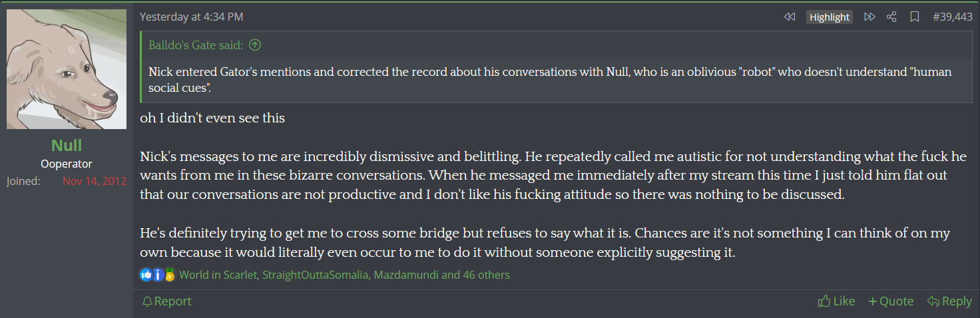Jump to next highlighted post arrow
Image resolution: width=980 pixels, height=318 pixels.
869,17
